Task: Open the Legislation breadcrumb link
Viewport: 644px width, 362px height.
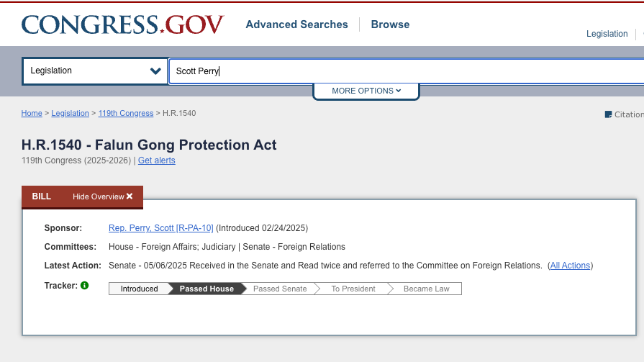Action: pos(70,114)
